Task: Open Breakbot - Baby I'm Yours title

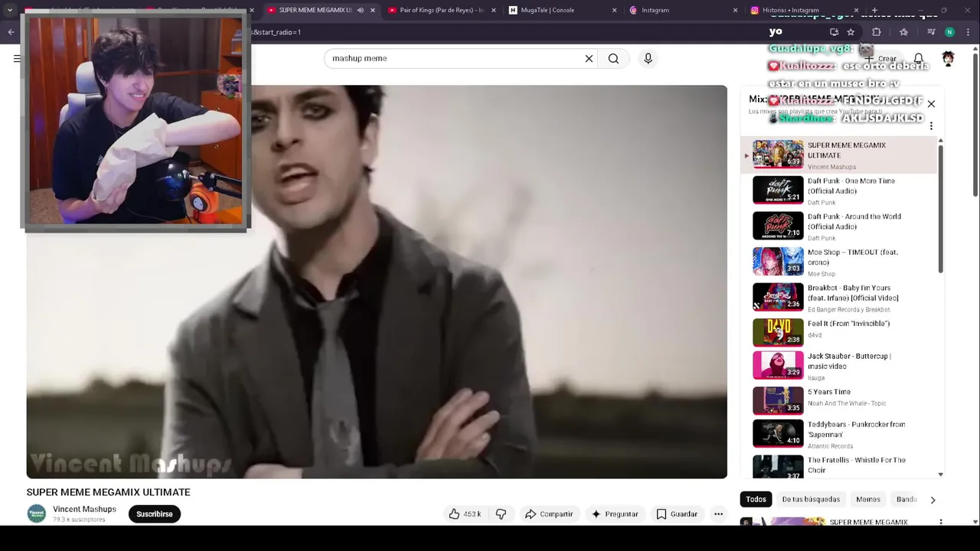Action: (x=853, y=293)
